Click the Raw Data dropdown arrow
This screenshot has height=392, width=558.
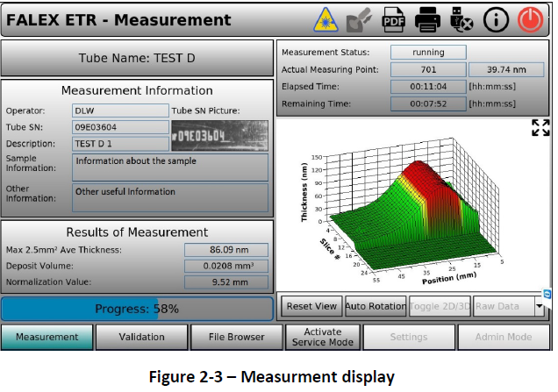[539, 307]
